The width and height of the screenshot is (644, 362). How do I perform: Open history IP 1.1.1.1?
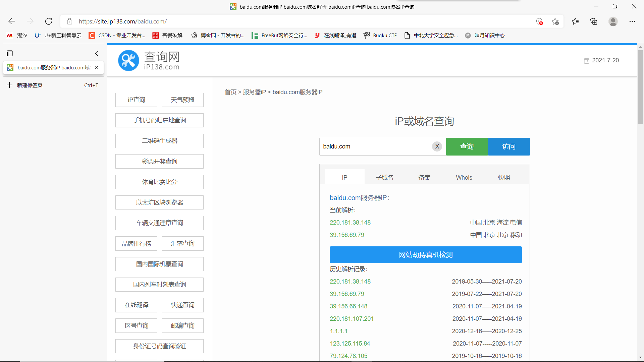[339, 331]
